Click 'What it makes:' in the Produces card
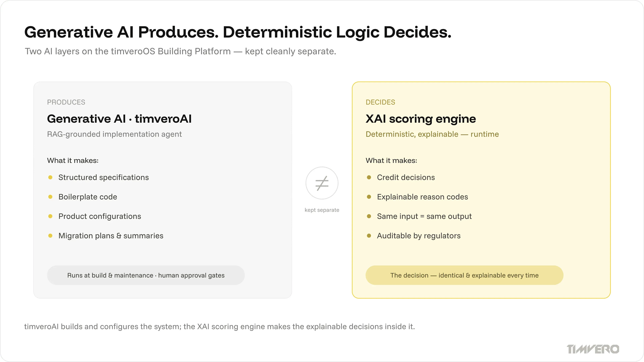644x362 pixels. pos(73,160)
